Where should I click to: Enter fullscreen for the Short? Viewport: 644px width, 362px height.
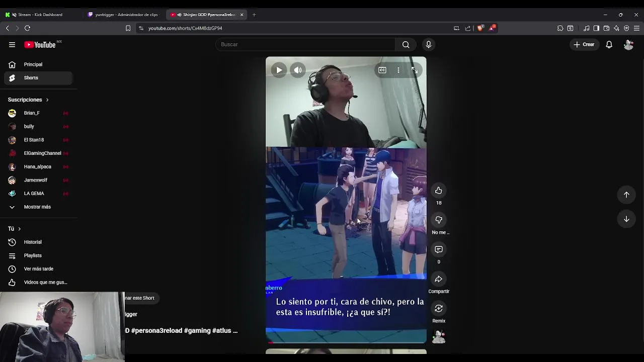coord(414,70)
